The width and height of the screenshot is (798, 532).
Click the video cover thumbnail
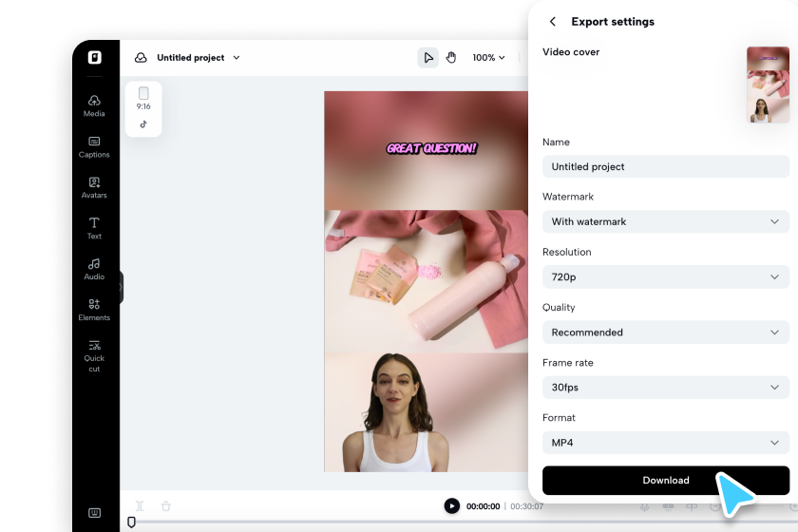pos(768,85)
